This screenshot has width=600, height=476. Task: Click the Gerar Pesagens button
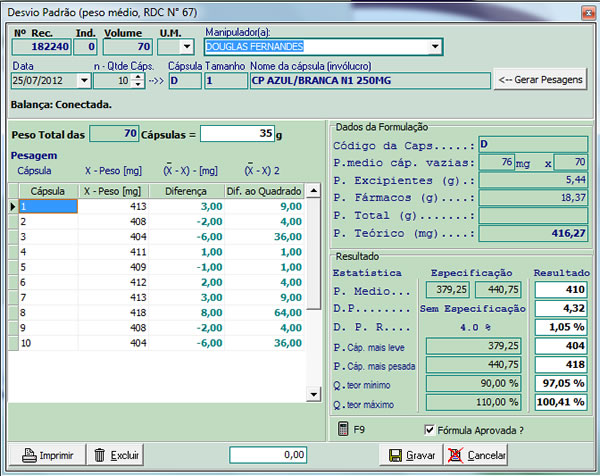(540, 80)
